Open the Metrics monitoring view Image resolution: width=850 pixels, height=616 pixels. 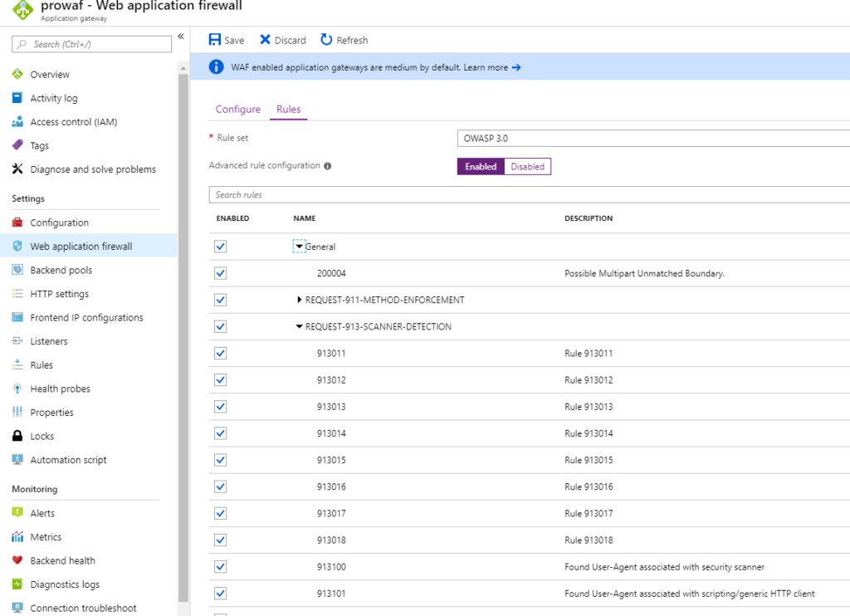coord(51,536)
